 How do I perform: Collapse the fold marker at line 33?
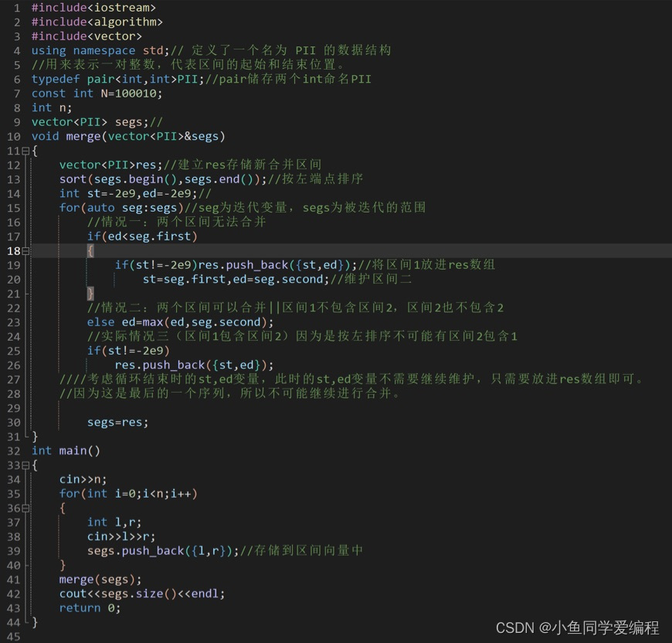point(25,465)
